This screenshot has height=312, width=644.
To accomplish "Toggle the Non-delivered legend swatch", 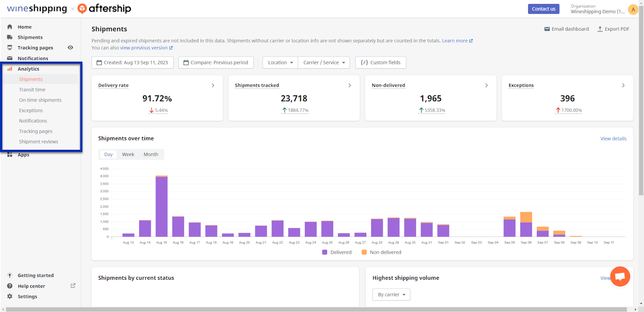I will (x=364, y=252).
